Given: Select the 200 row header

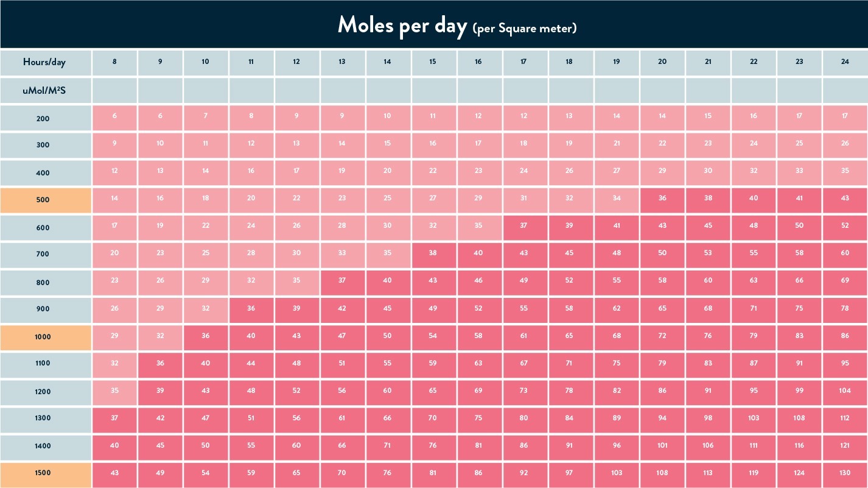Looking at the screenshot, I should (x=46, y=118).
